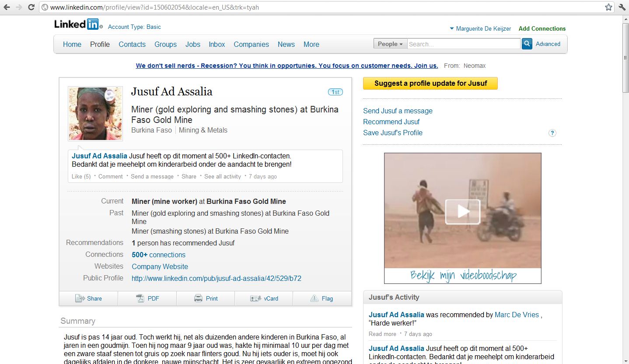Reload the page with refresh icon
Image resolution: width=629 pixels, height=364 pixels.
[x=31, y=7]
